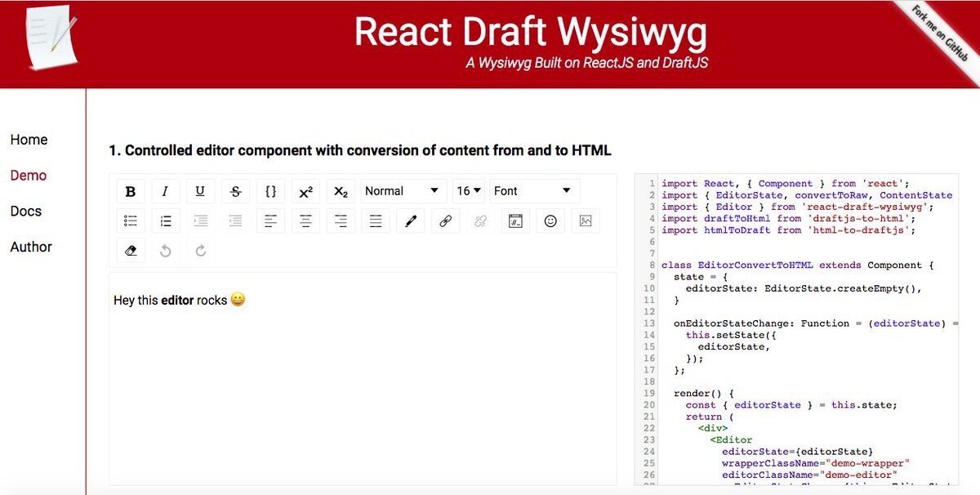Open Docs in sidebar navigation
980x495 pixels.
[26, 211]
